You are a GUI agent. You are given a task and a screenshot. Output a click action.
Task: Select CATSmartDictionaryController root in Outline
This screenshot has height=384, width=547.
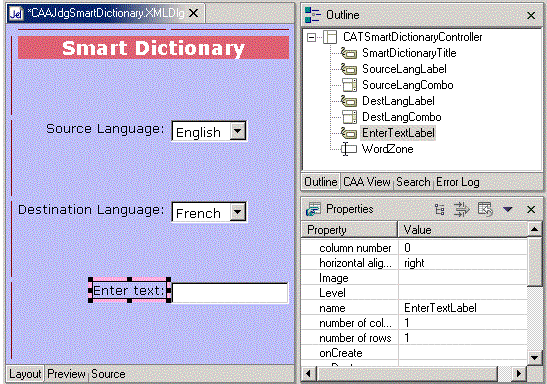click(412, 37)
